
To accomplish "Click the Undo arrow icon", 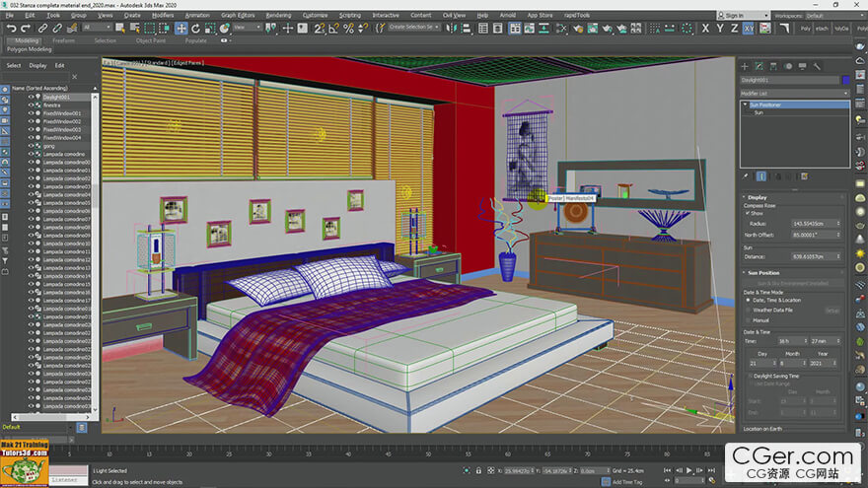I will coord(11,29).
